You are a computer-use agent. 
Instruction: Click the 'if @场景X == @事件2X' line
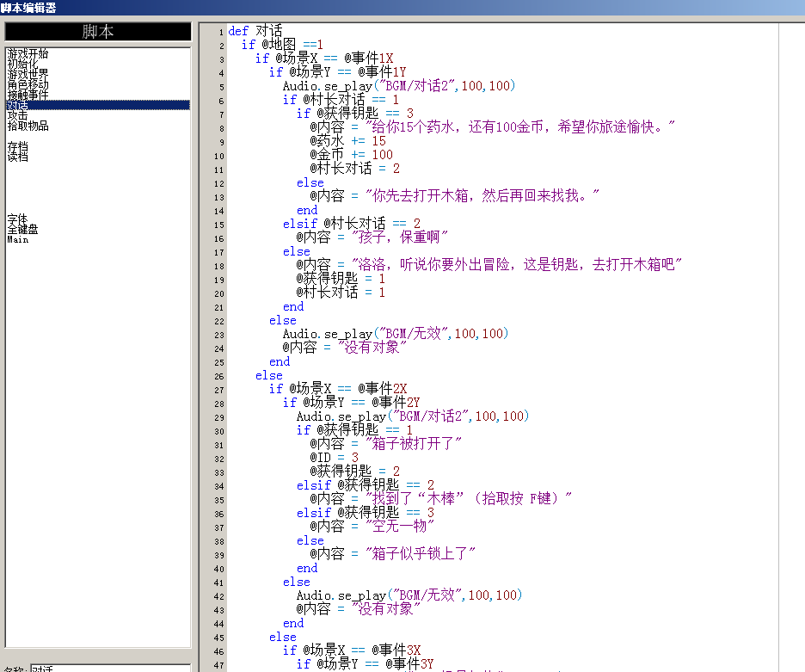338,389
